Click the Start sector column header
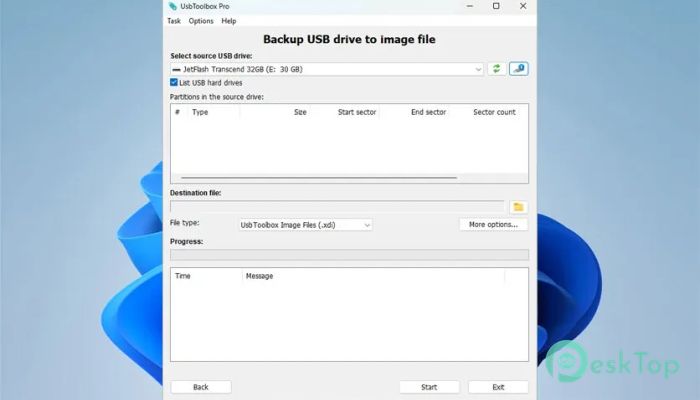The width and height of the screenshot is (700, 400). pyautogui.click(x=357, y=112)
